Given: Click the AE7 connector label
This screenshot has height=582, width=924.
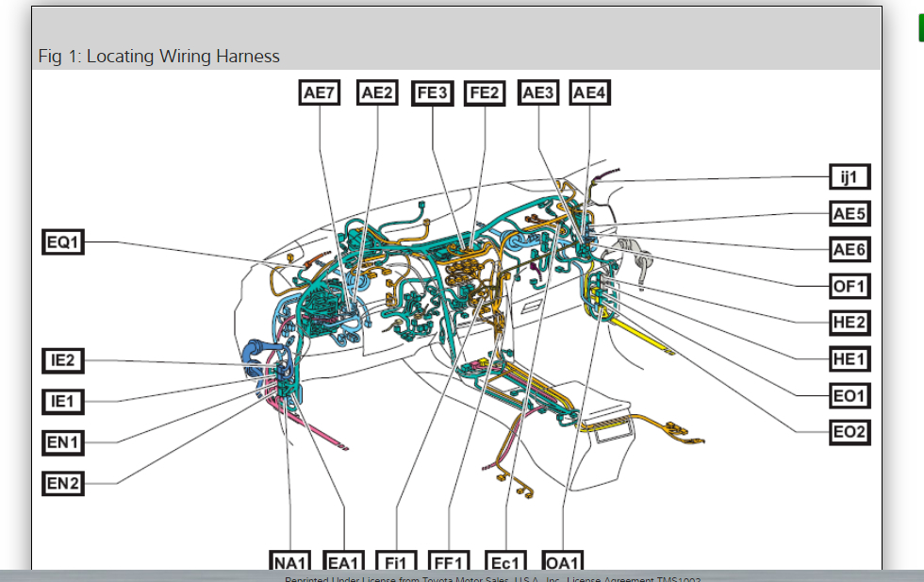Looking at the screenshot, I should coord(320,93).
